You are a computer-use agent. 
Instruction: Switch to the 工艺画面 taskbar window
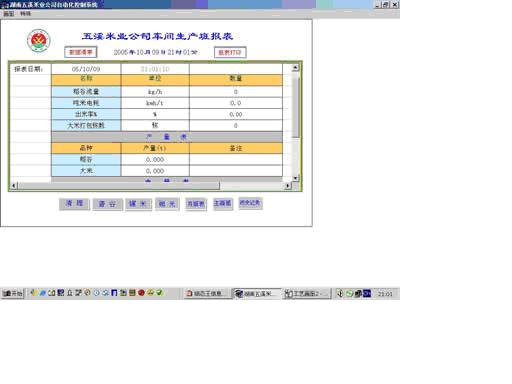coord(306,293)
